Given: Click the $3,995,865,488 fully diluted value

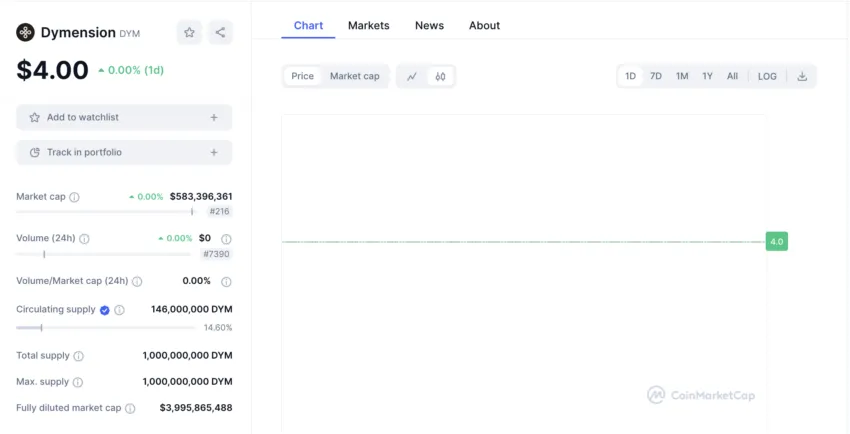Looking at the screenshot, I should [196, 407].
